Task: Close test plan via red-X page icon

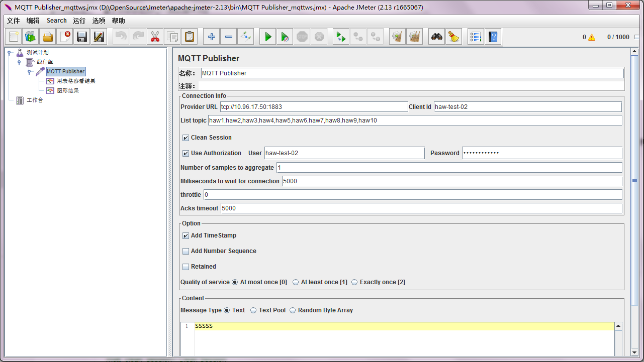Action: (x=65, y=37)
